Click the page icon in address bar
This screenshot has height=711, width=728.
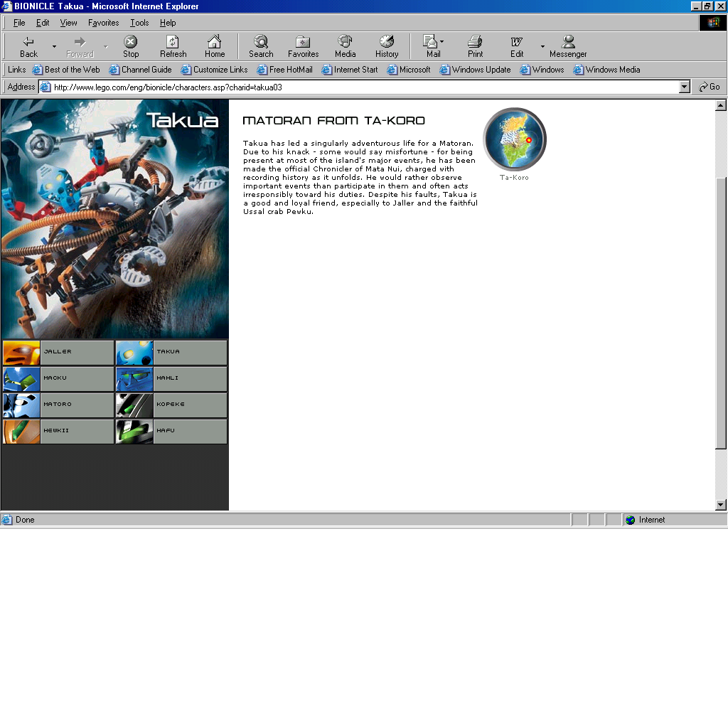coord(45,87)
